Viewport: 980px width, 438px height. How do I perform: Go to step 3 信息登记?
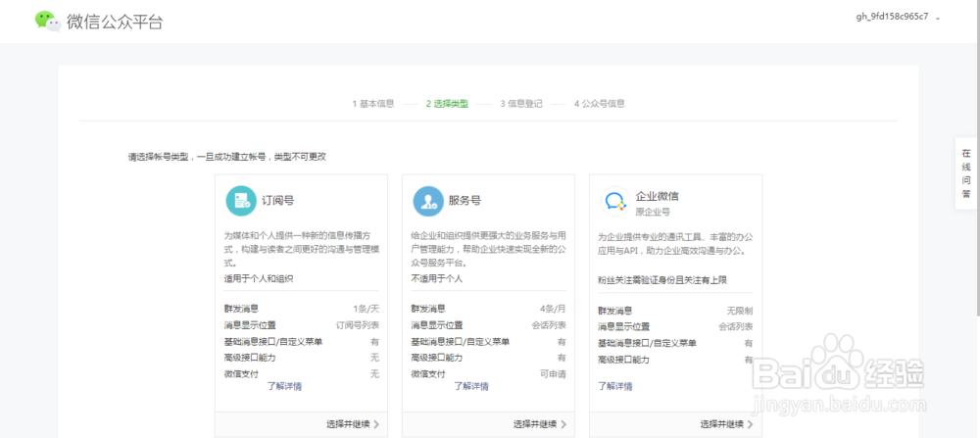[x=521, y=104]
